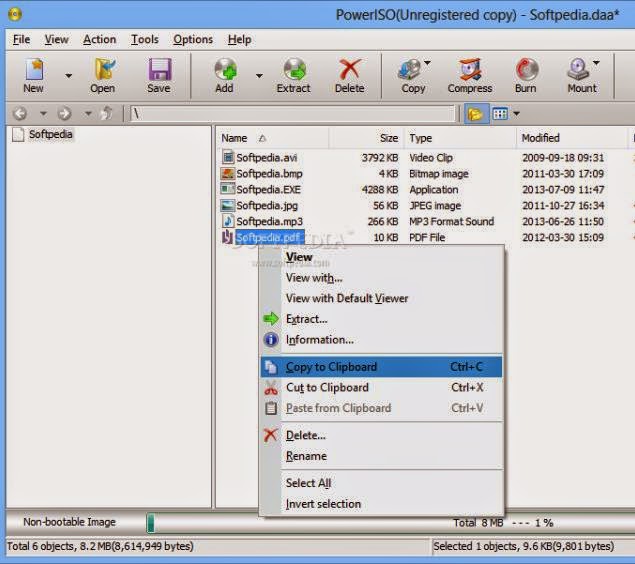Choose Extract... in the context menu
This screenshot has width=635, height=564.
point(381,319)
